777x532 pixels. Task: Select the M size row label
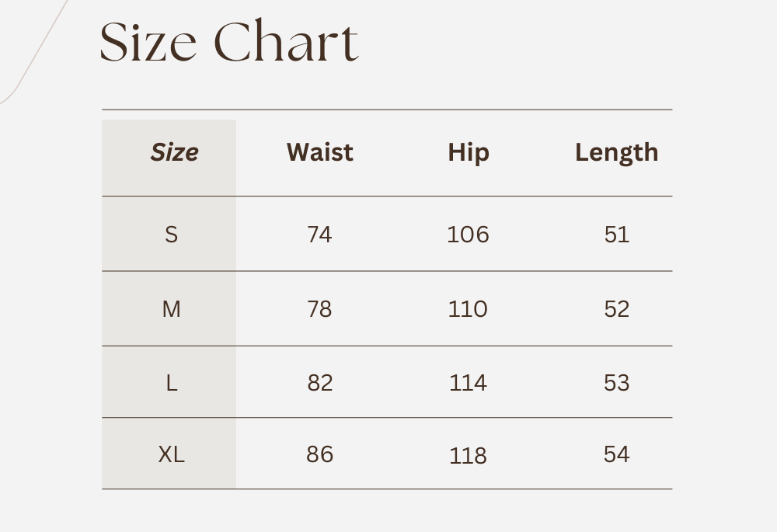[x=172, y=309]
